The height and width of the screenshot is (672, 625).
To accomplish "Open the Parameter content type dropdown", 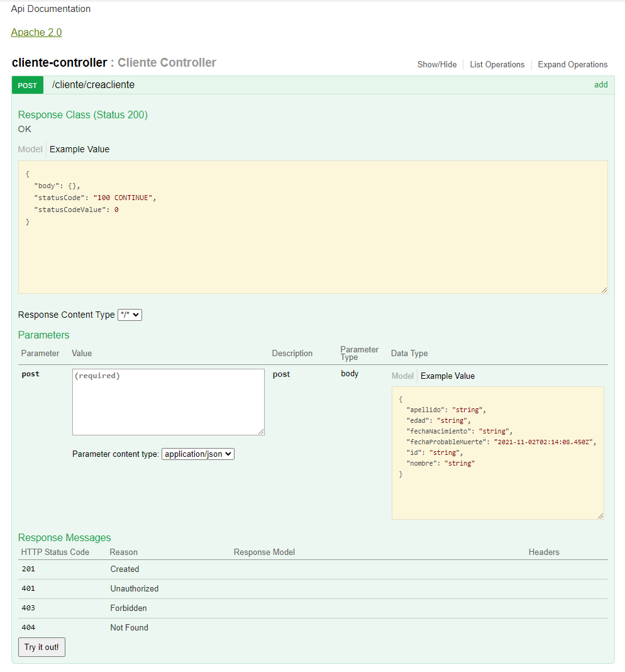I will tap(198, 454).
